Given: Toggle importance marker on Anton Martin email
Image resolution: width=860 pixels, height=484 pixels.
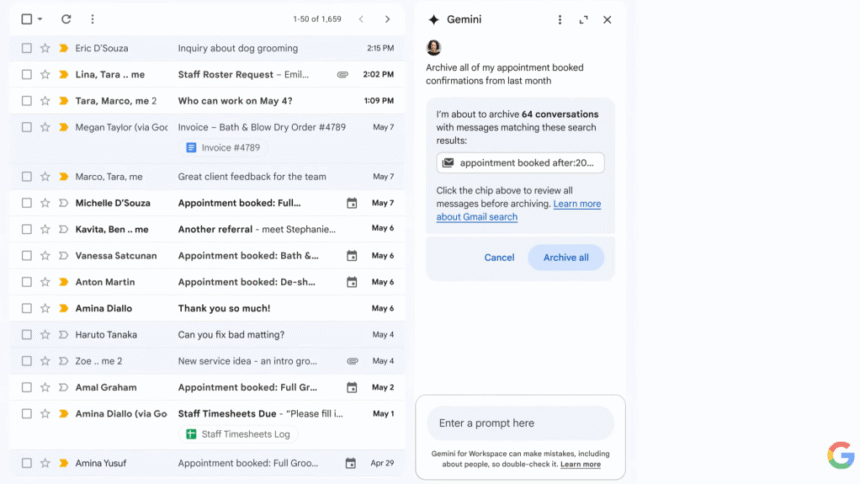Looking at the screenshot, I should (64, 282).
